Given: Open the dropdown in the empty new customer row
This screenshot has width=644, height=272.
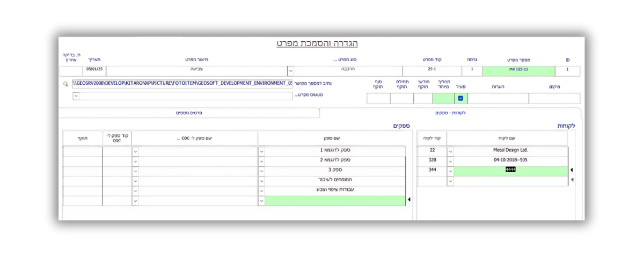Looking at the screenshot, I should (450, 181).
